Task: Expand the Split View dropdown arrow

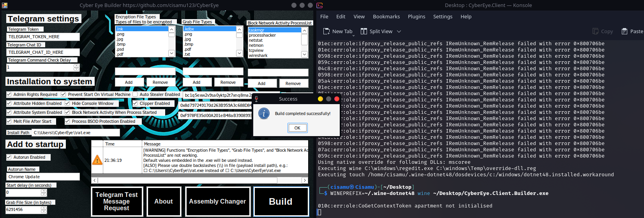Action: point(399,31)
